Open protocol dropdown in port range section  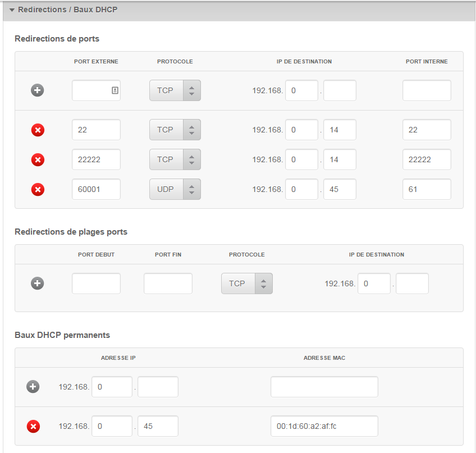point(246,283)
